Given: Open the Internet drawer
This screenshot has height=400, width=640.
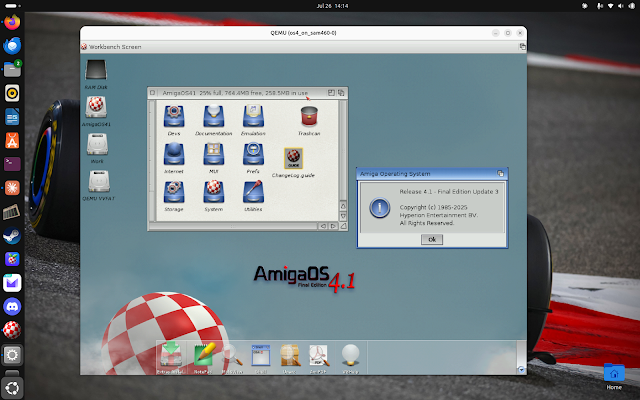Looking at the screenshot, I should (174, 154).
